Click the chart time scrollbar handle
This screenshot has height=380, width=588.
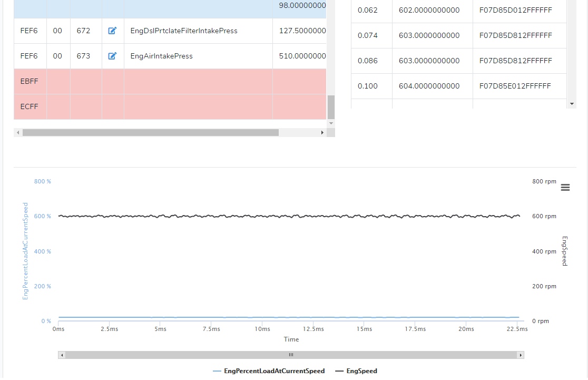point(291,355)
